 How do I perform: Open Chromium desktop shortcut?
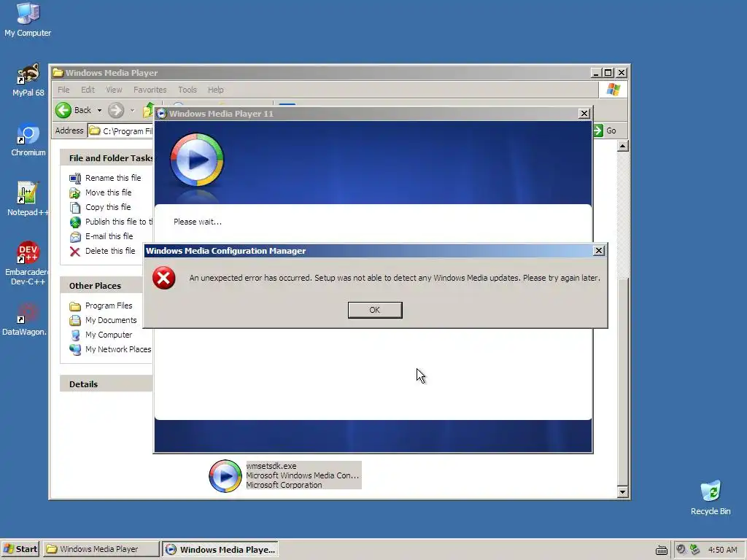click(x=28, y=140)
